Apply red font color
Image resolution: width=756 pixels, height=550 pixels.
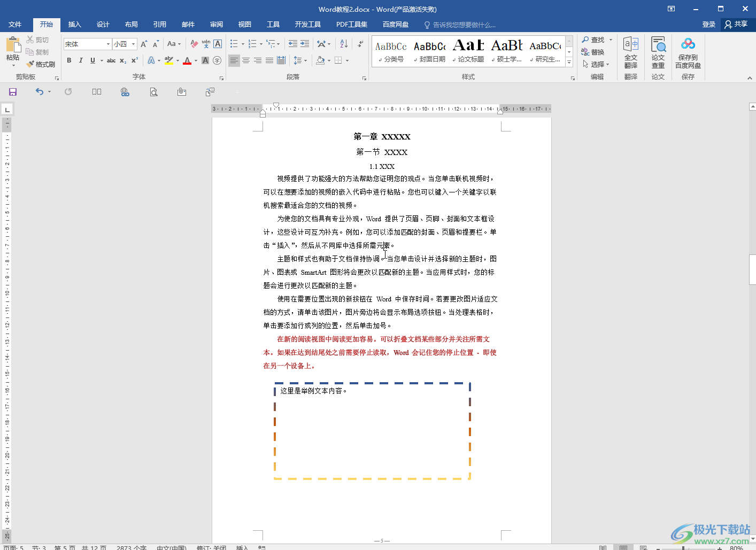pos(187,60)
